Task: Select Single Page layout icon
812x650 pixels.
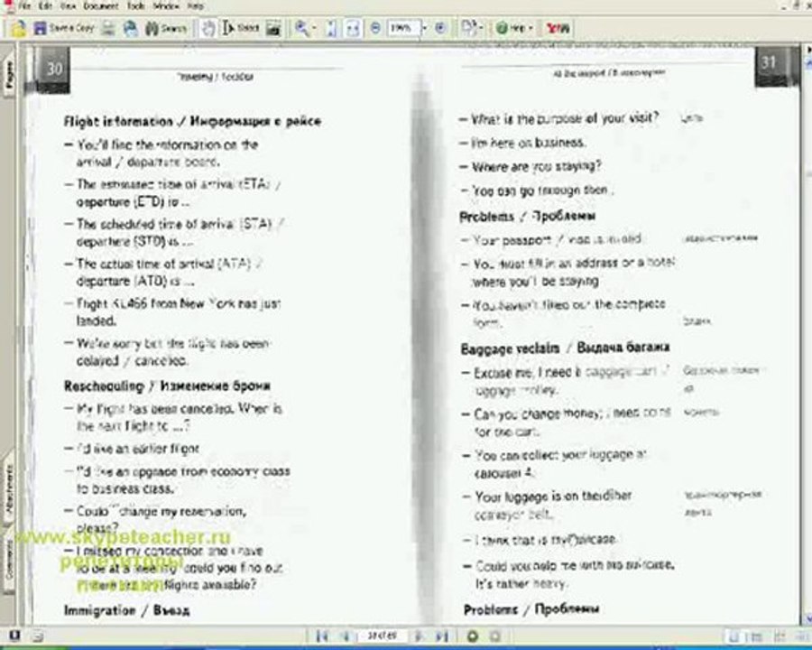Action: 734,637
